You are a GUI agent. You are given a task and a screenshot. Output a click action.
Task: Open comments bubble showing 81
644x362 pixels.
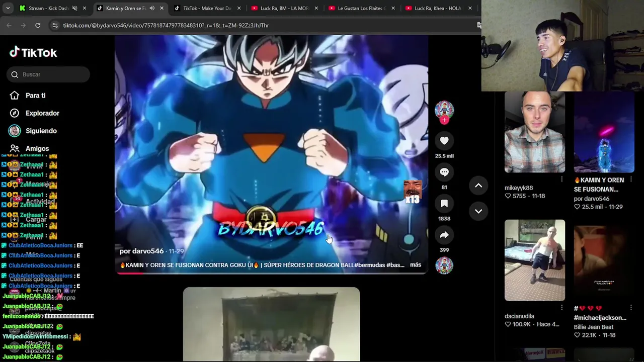pos(444,172)
